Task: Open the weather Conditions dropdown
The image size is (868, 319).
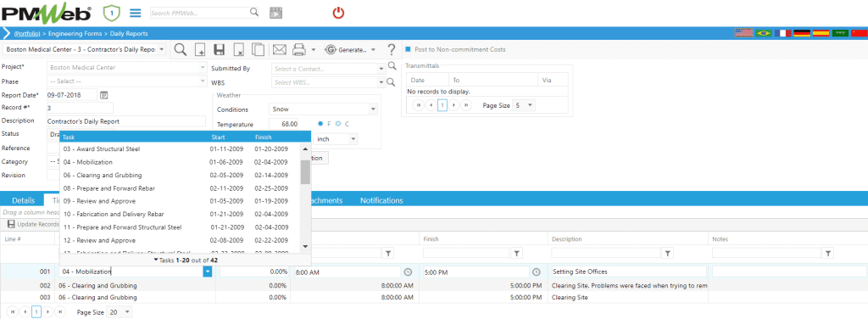Action: 374,109
